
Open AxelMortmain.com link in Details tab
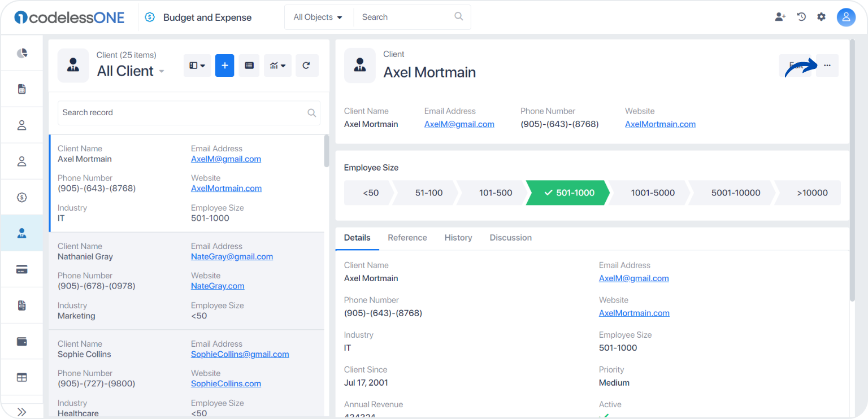634,313
